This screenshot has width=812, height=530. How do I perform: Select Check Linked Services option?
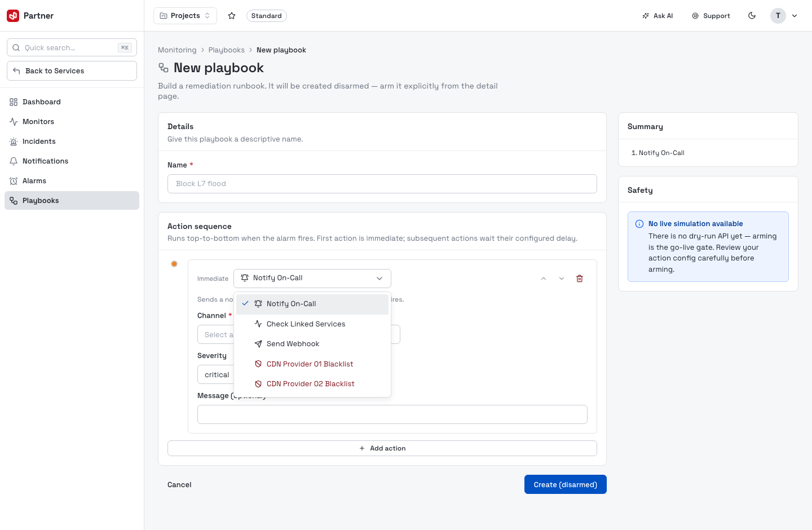pos(312,324)
